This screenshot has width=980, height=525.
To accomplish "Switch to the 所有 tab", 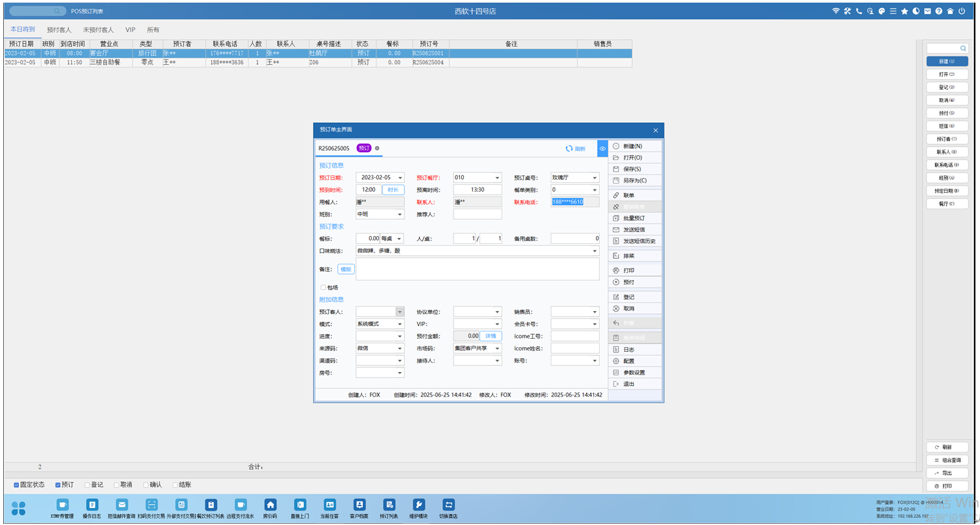I will point(153,30).
